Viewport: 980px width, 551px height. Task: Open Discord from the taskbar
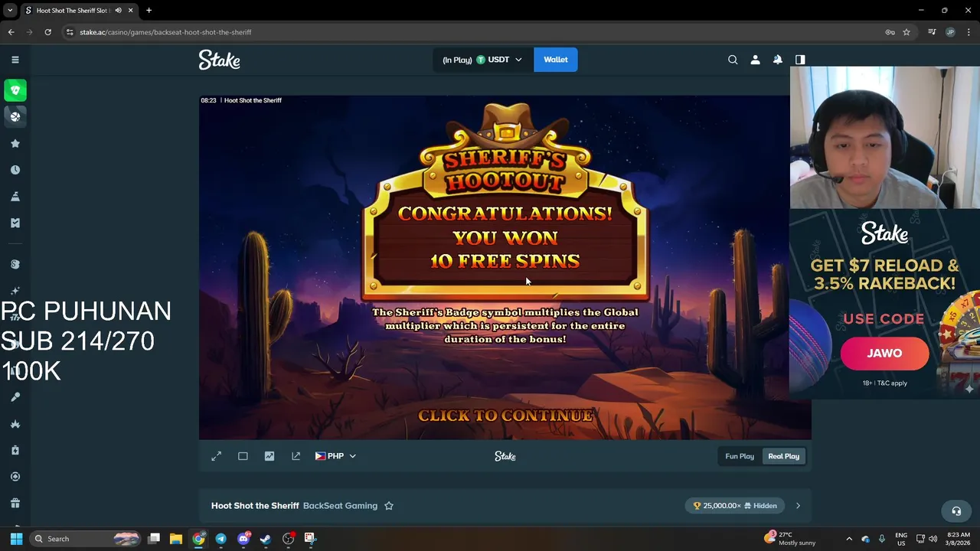click(x=243, y=539)
